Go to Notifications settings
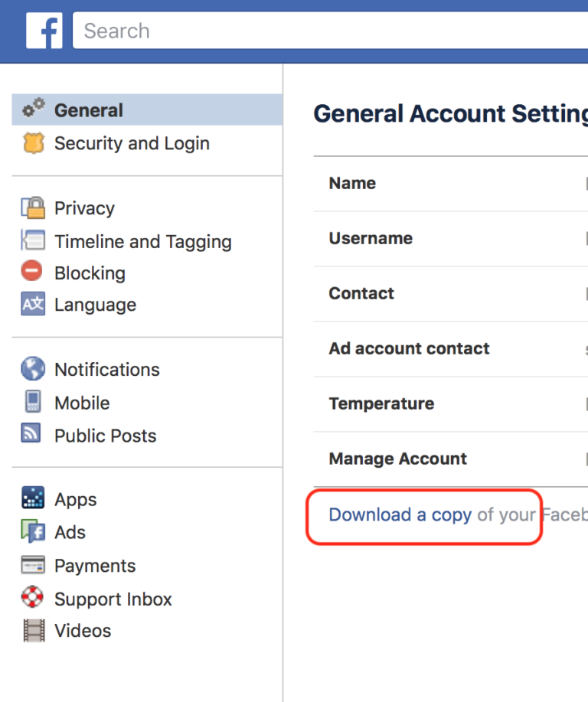This screenshot has height=702, width=588. [x=106, y=370]
